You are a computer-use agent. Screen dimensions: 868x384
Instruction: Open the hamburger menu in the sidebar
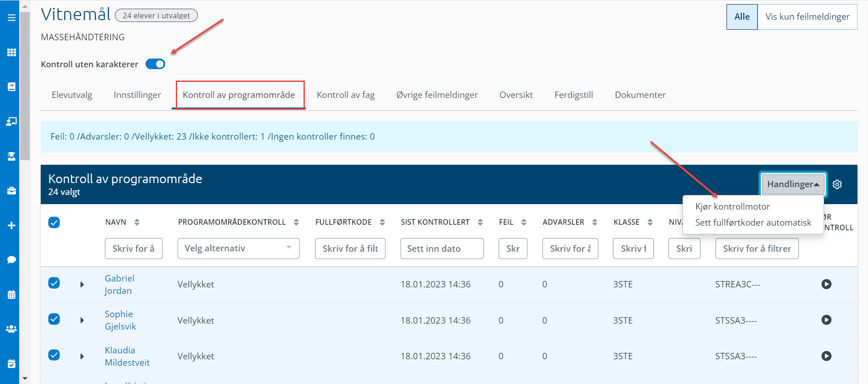click(x=11, y=17)
